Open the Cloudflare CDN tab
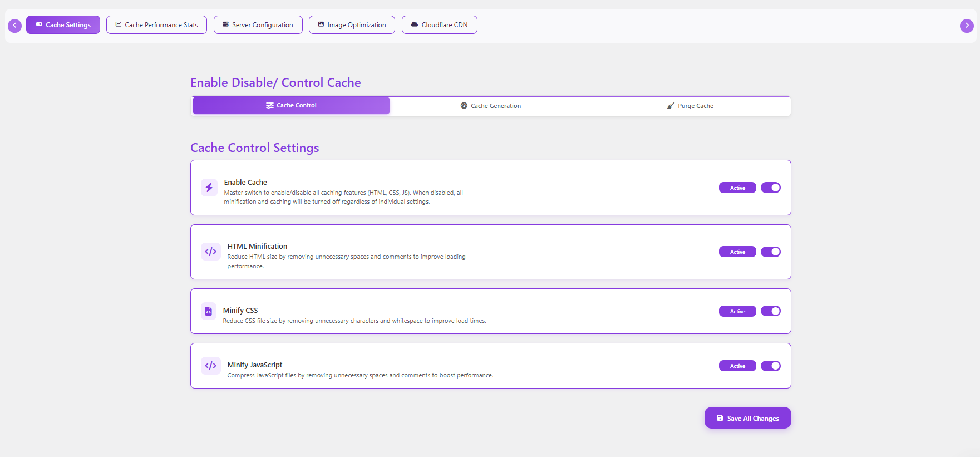Screen dimensions: 980x457 (x=439, y=25)
